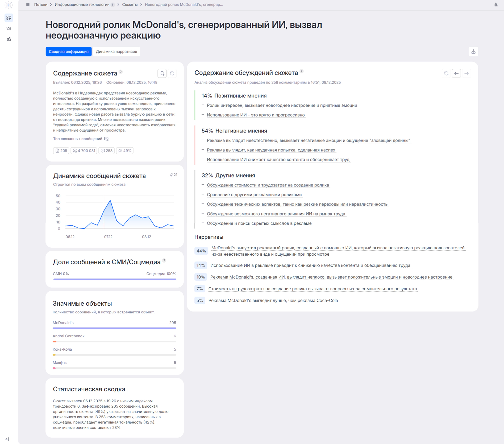
Task: Open the help tooltip beside Содержание сюжета
Action: tap(121, 72)
